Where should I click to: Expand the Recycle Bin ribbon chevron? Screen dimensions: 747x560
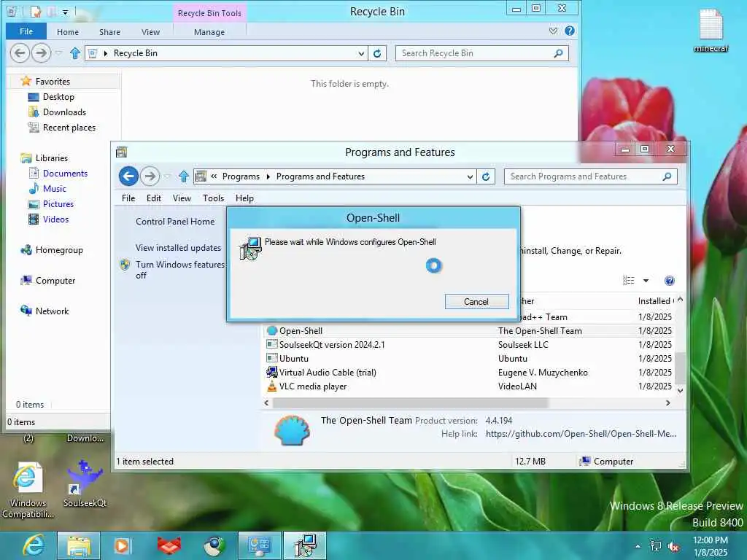tap(553, 31)
